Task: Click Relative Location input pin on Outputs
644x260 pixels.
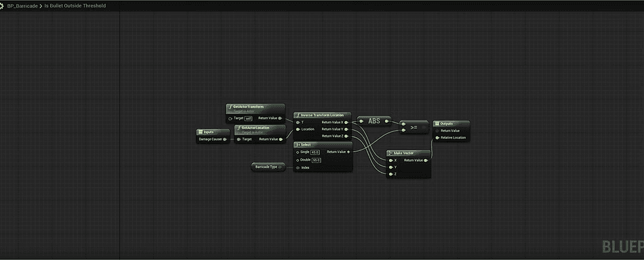Action: coord(437,138)
